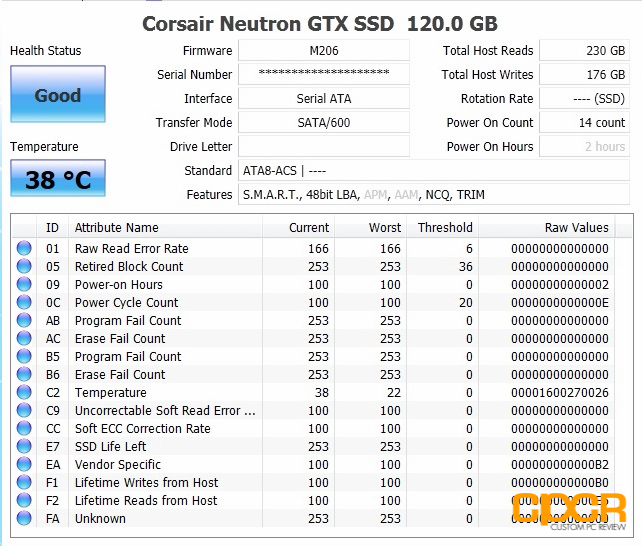
Task: Click status orb for Power-on Hours row
Action: 24,284
